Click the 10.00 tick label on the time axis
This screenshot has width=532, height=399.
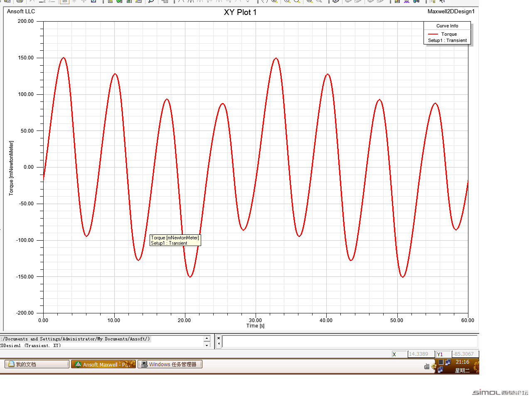114,320
